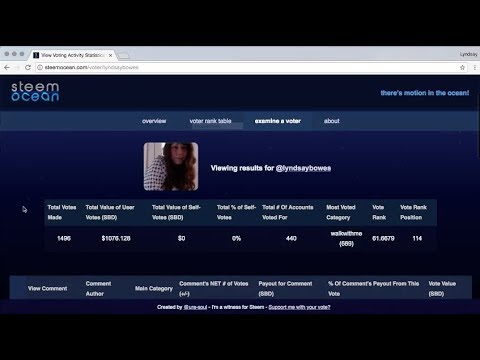Viewport: 480px width, 360px height.
Task: Click Total # Of Accounts Voted For header
Action: [x=288, y=212]
